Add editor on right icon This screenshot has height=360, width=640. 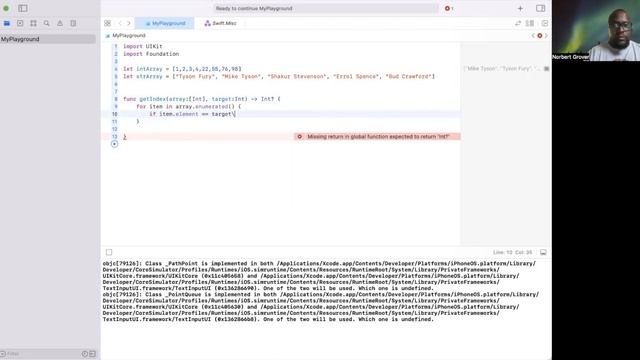pos(545,23)
